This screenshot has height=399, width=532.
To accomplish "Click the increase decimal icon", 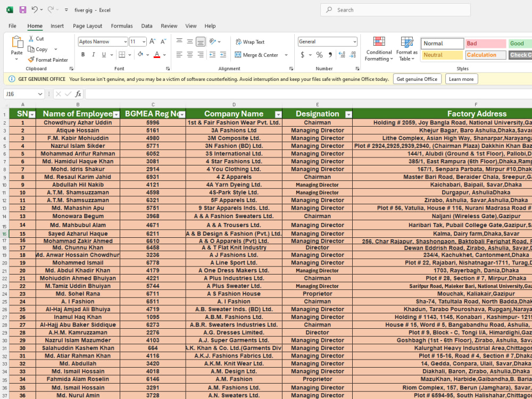I will 342,55.
